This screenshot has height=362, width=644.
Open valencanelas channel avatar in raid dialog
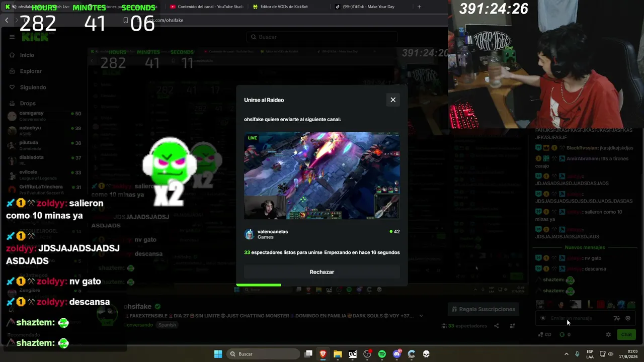249,234
